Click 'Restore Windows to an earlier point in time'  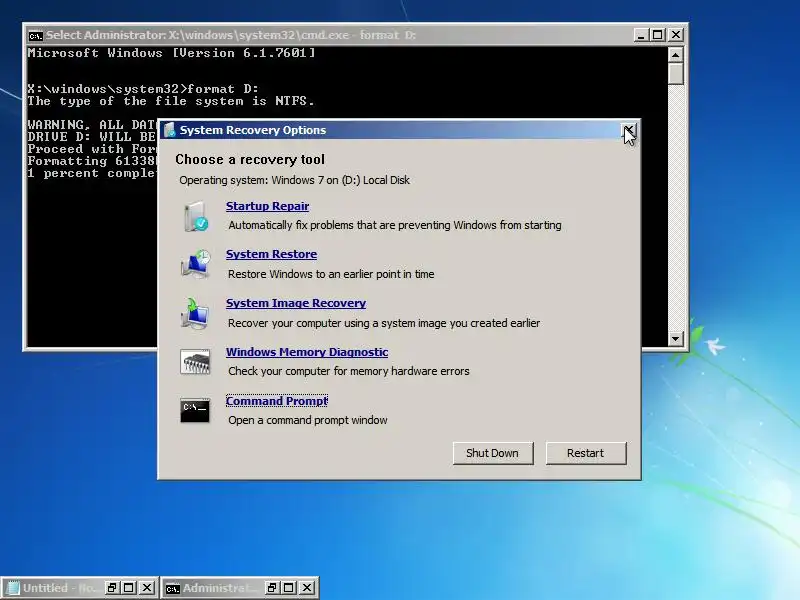coord(331,274)
